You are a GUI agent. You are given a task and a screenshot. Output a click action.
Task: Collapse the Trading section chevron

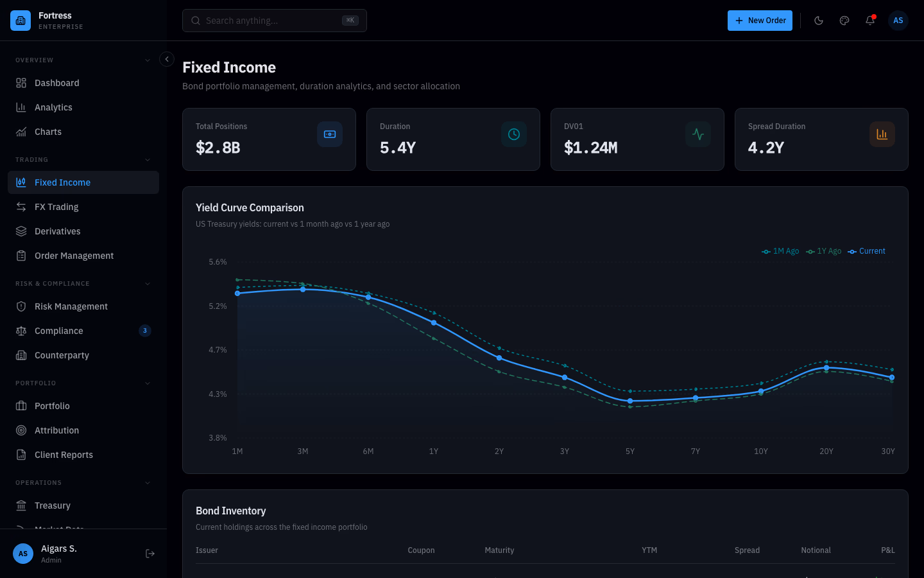[148, 160]
